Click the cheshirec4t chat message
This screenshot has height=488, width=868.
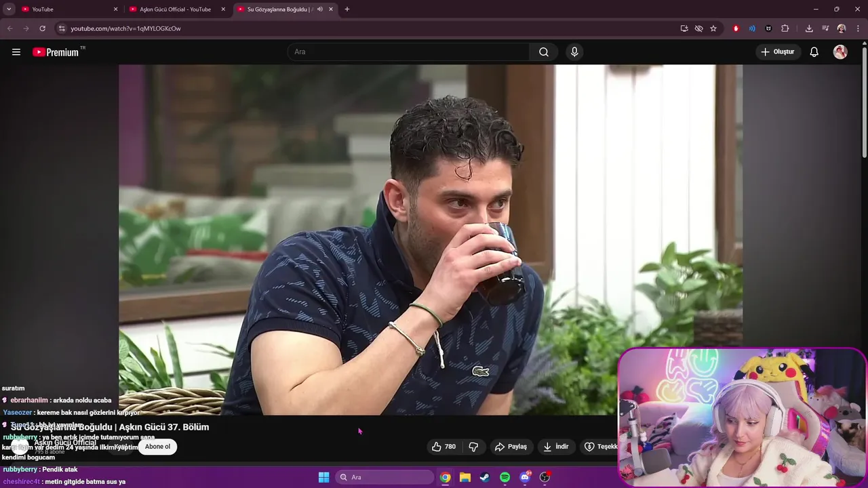coord(64,481)
